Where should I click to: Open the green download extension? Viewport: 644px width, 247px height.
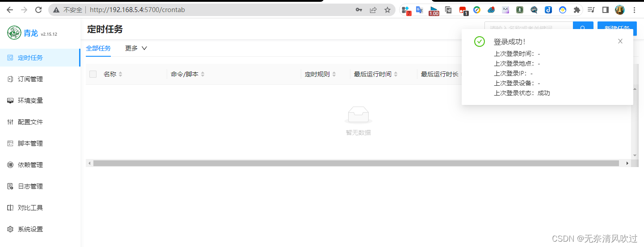(x=520, y=10)
